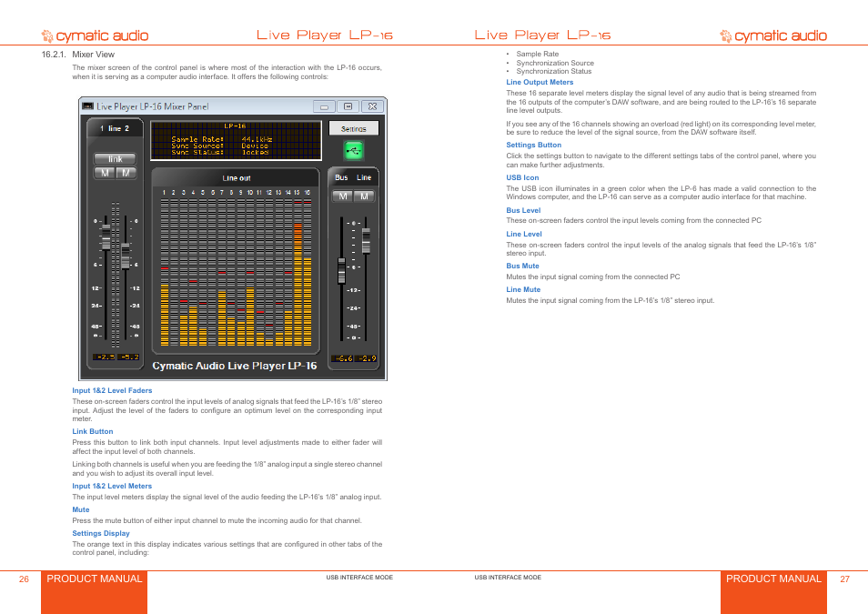This screenshot has height=614, width=868.
Task: Click the input line 1 fader handle
Action: tap(106, 237)
